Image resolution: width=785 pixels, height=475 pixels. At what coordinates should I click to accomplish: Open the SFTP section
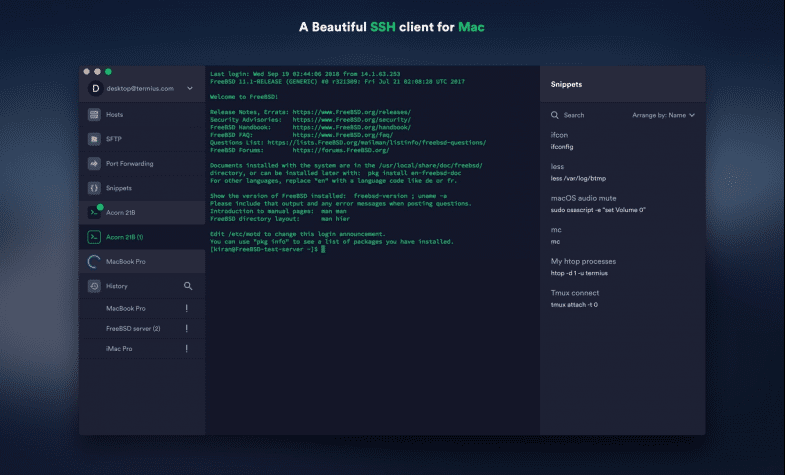142,139
